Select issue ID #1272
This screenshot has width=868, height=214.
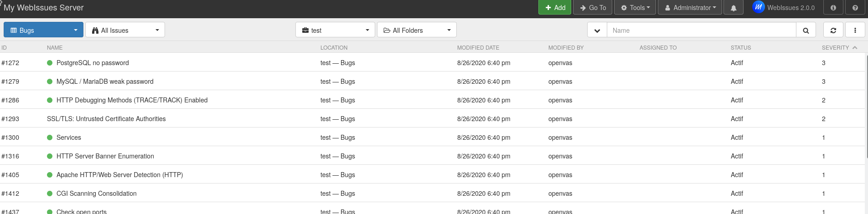10,63
